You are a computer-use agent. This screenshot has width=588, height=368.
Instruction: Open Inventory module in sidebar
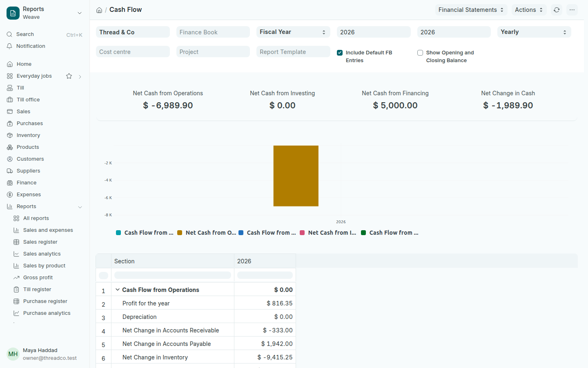(x=45, y=135)
